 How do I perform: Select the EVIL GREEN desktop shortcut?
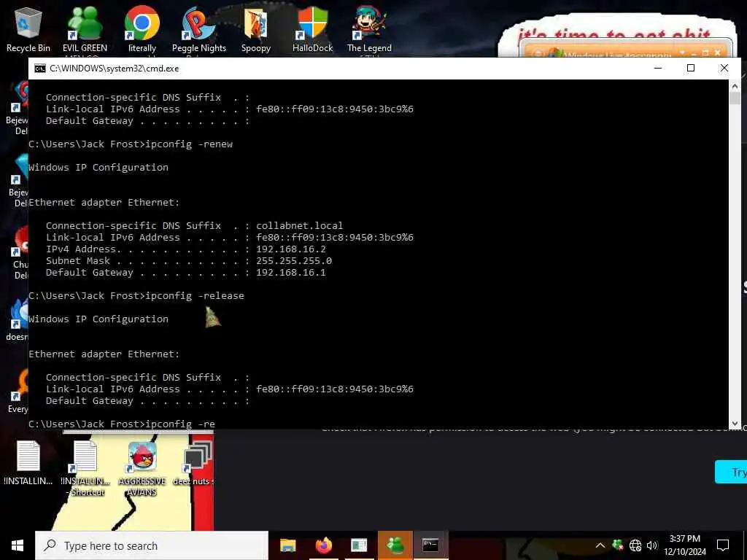pos(85,29)
